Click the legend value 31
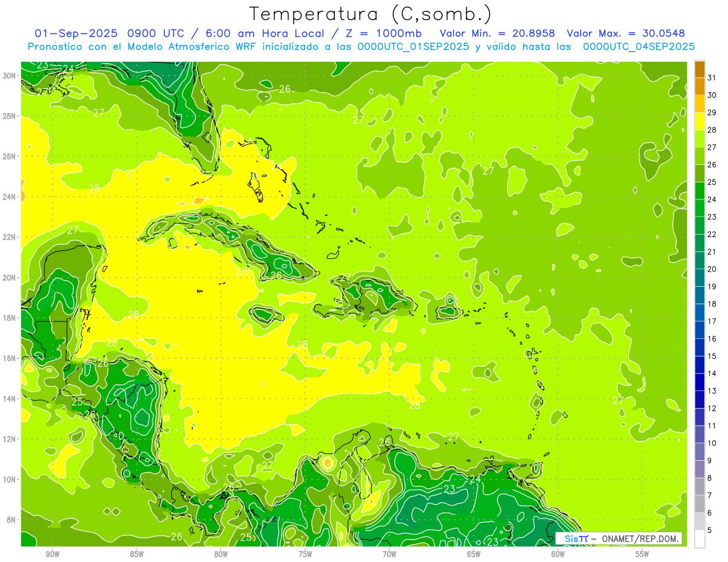Image resolution: width=728 pixels, height=562 pixels. tap(712, 78)
